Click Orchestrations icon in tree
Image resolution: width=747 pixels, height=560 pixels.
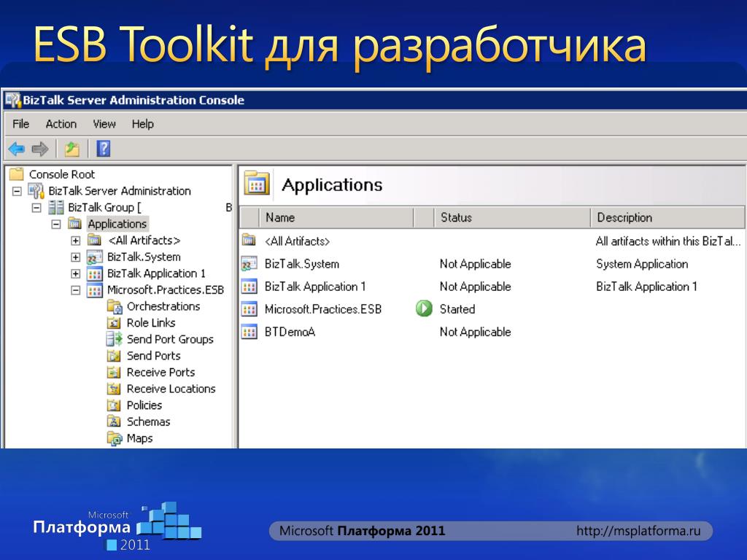115,307
